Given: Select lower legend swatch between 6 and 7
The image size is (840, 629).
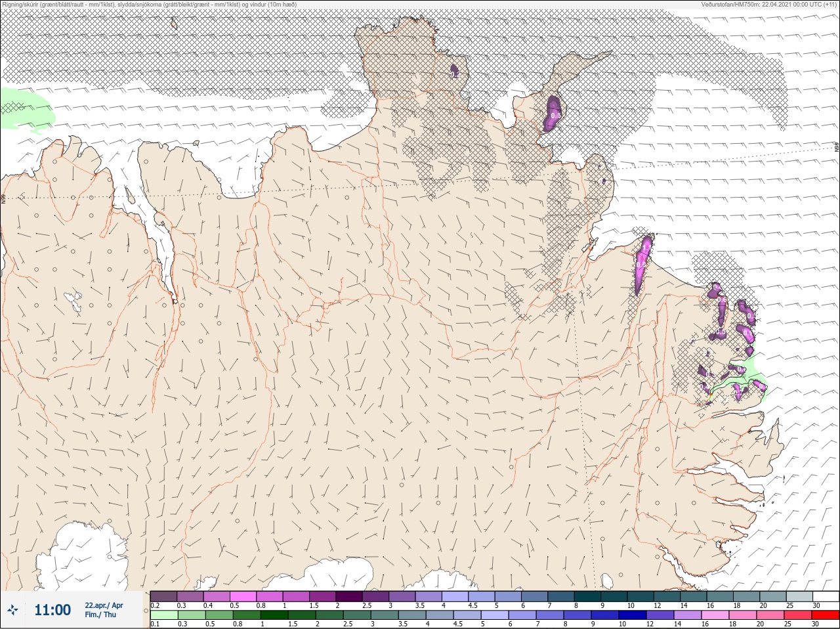Looking at the screenshot, I should (522, 615).
